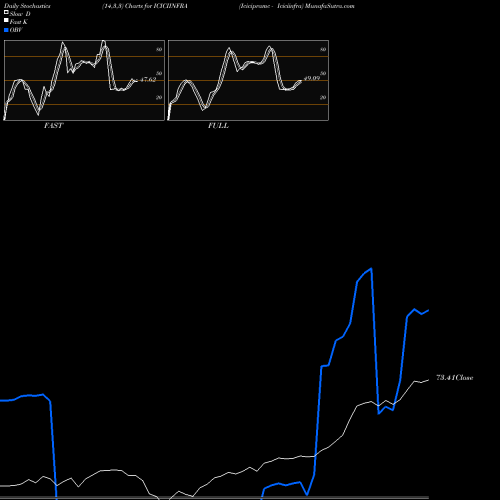Click the 'FAST' chart caption
This screenshot has width=500, height=500.
53,126
